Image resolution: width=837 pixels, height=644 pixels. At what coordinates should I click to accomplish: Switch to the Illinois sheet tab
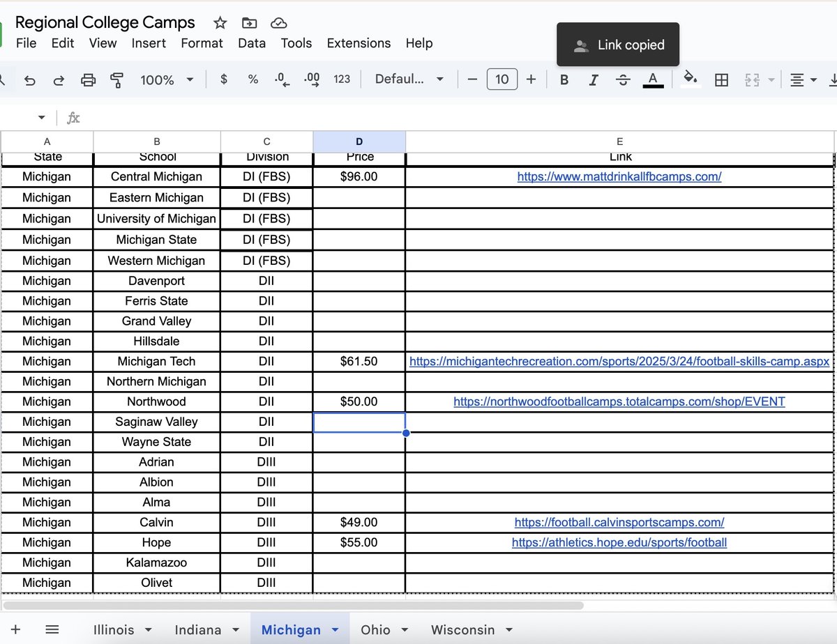pyautogui.click(x=114, y=629)
